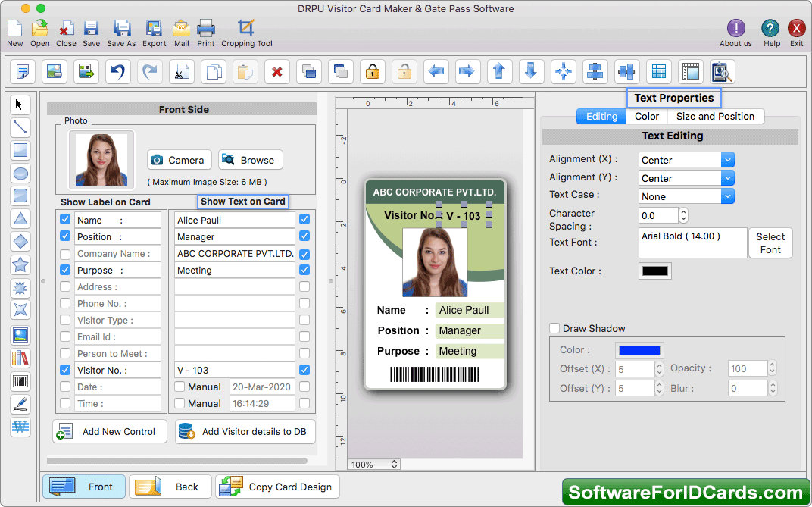Select the star shape tool
This screenshot has height=507, width=812.
[x=20, y=264]
